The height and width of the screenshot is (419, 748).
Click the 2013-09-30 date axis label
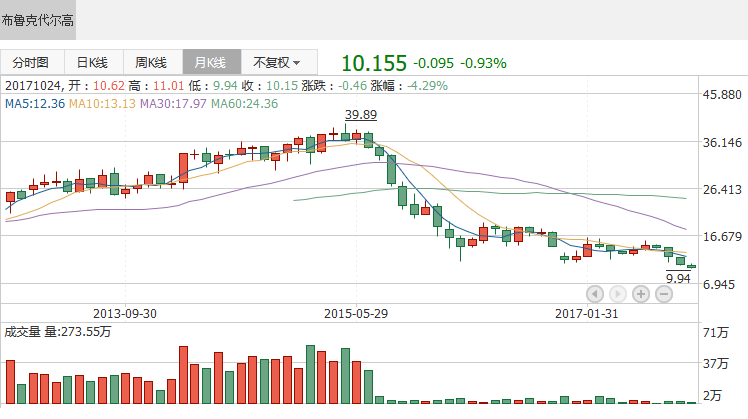click(125, 314)
